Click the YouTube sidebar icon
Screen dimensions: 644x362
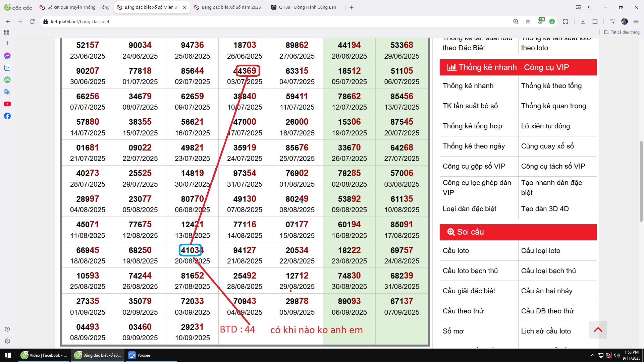pos(7,104)
